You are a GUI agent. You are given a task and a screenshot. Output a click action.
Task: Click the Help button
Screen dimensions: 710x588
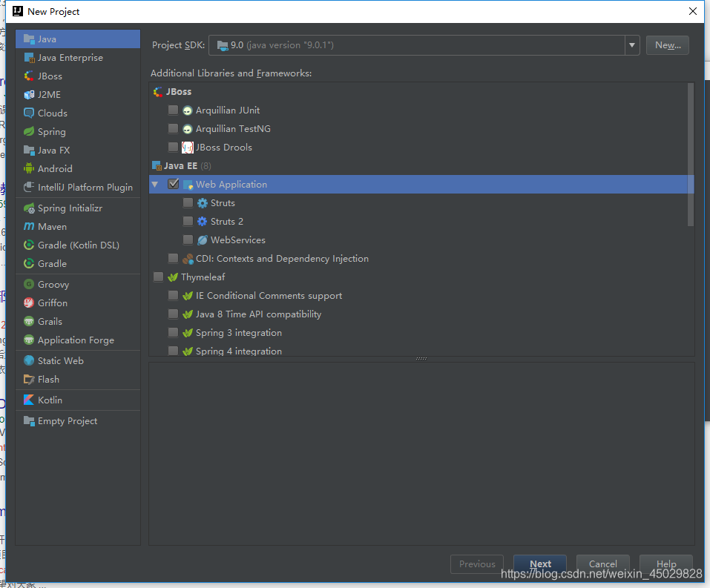point(666,564)
